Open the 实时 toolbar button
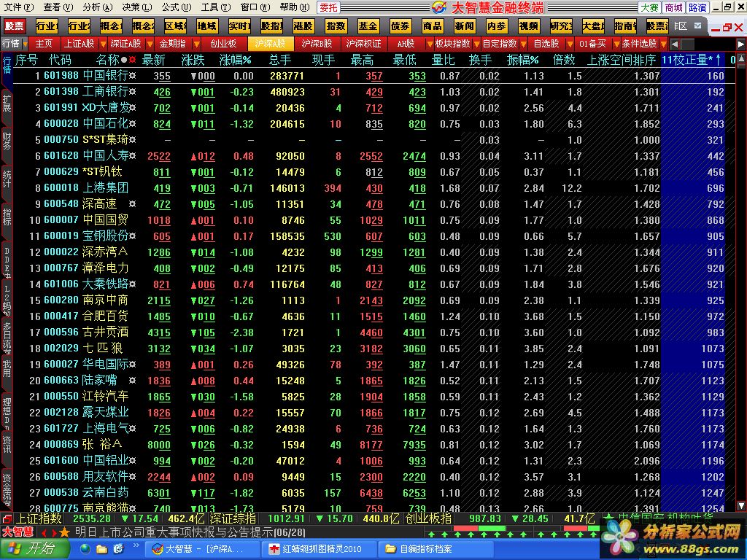747x560 pixels. coord(239,26)
